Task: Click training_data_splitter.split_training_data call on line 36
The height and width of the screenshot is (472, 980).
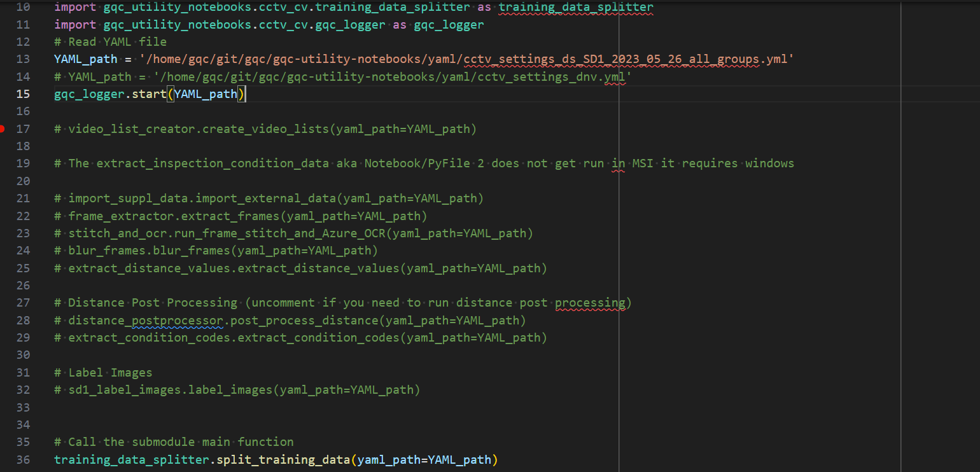Action: [x=276, y=459]
